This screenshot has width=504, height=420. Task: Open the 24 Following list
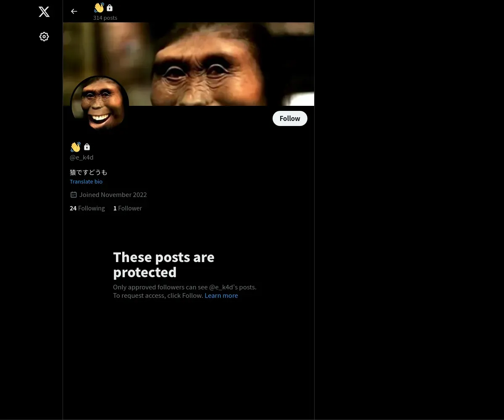click(87, 208)
